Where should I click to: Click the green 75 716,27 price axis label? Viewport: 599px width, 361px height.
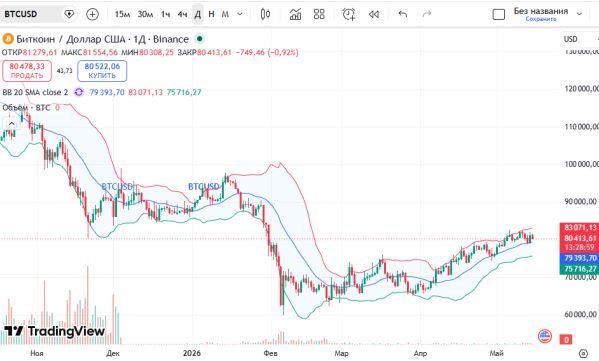tap(580, 269)
